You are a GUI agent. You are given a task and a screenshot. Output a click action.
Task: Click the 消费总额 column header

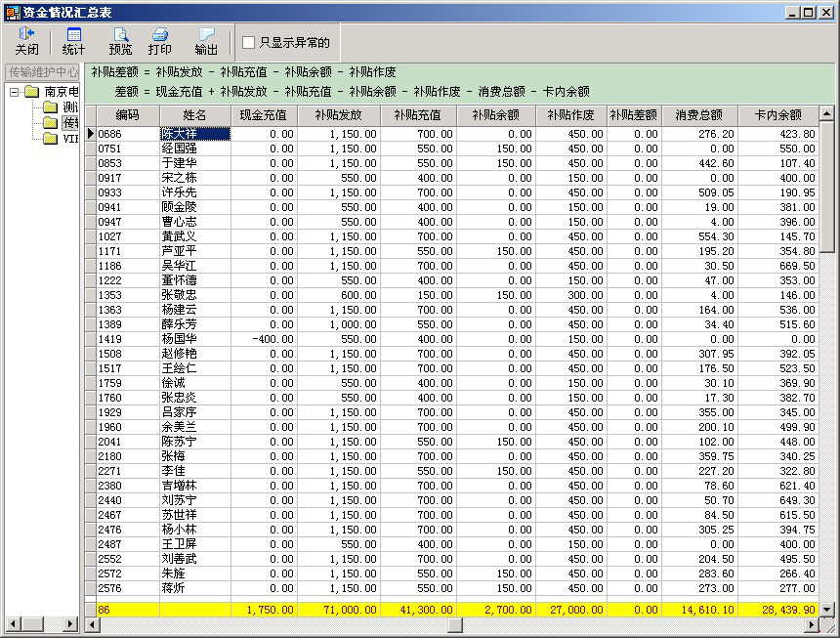coord(698,115)
